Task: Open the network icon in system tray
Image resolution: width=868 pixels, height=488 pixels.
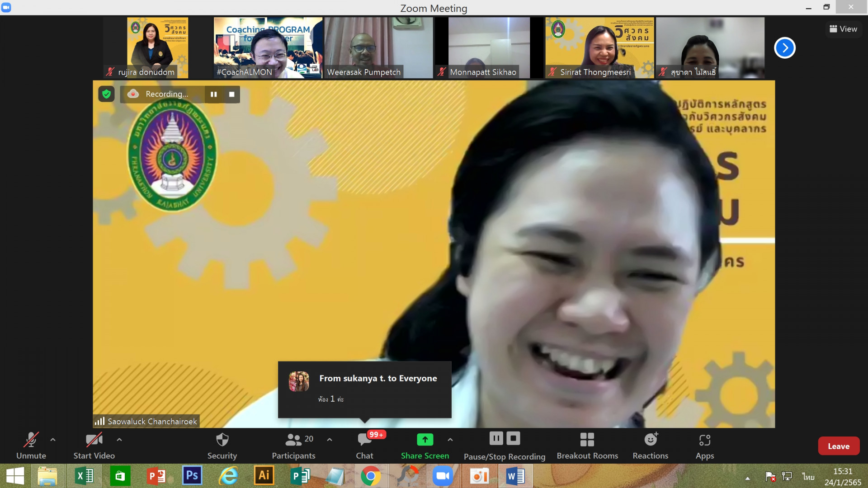Action: click(787, 476)
